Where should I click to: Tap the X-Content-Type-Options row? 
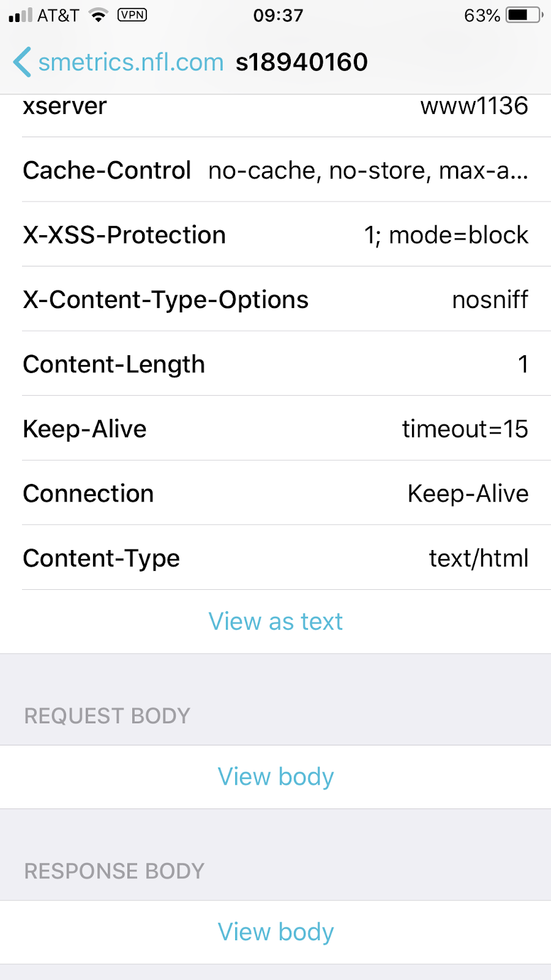[x=275, y=300]
